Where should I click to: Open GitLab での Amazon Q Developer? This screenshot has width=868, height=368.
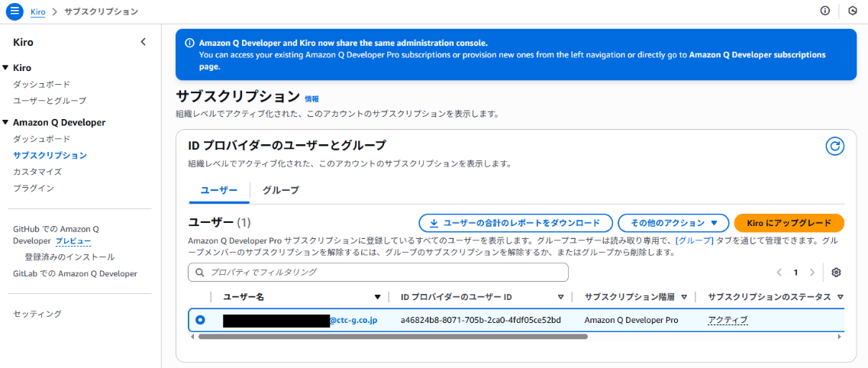coord(75,273)
